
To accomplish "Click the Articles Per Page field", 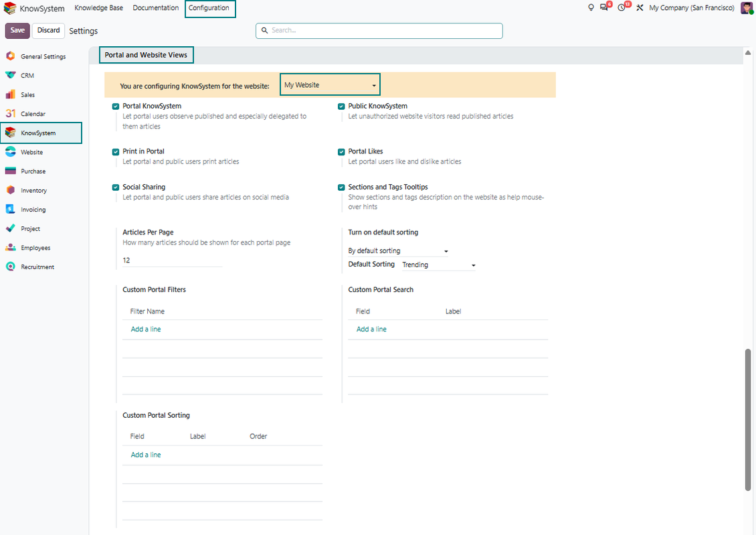I will click(x=172, y=260).
